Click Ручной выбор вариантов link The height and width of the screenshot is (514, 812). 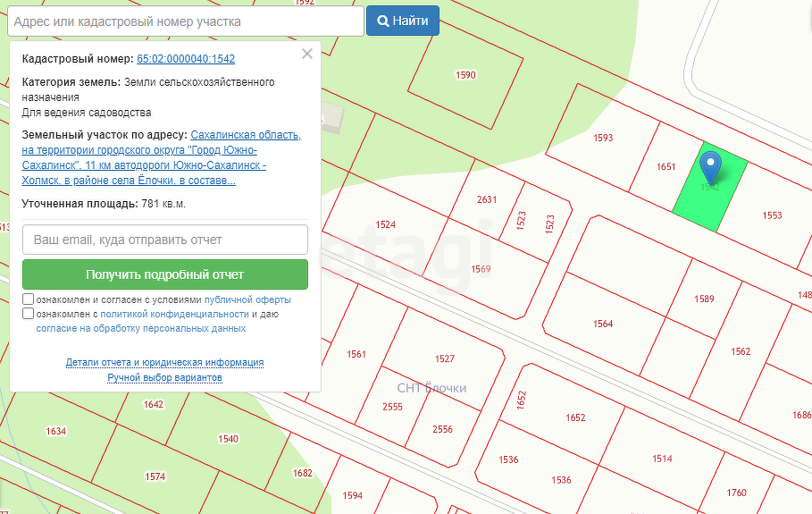click(x=164, y=378)
